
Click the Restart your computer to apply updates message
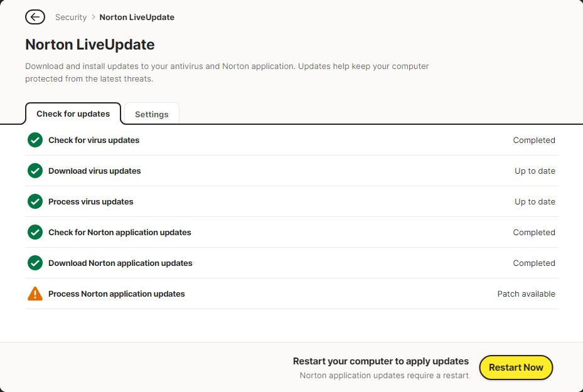tap(381, 361)
